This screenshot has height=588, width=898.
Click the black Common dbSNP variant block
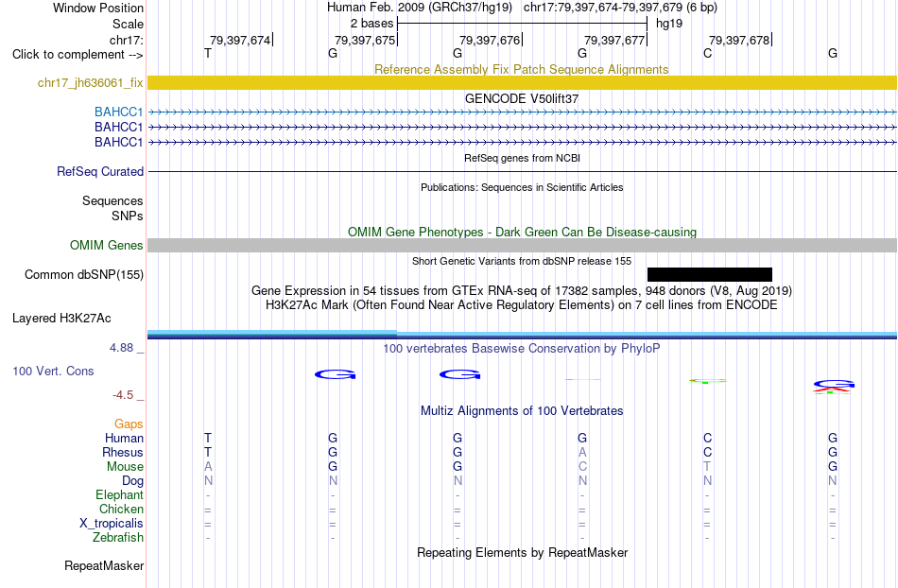click(710, 275)
